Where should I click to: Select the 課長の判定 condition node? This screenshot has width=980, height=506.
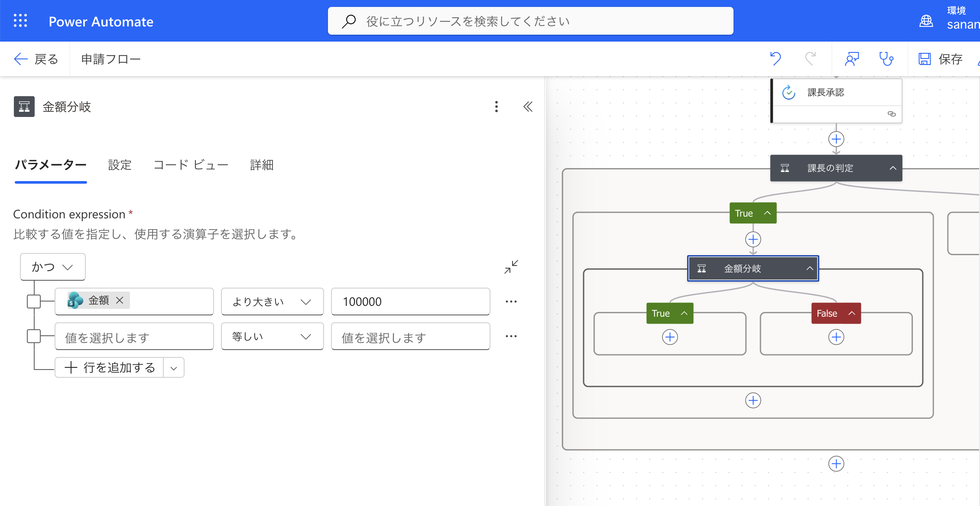pos(836,168)
